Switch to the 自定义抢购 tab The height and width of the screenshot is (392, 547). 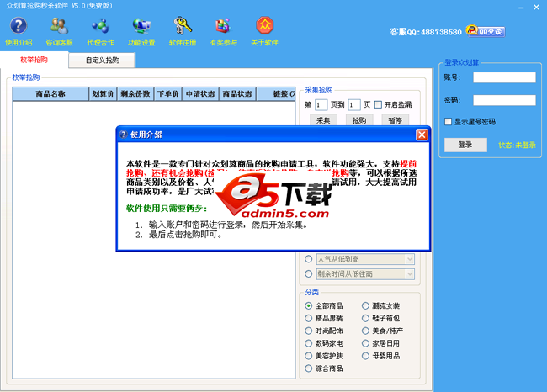(x=102, y=60)
